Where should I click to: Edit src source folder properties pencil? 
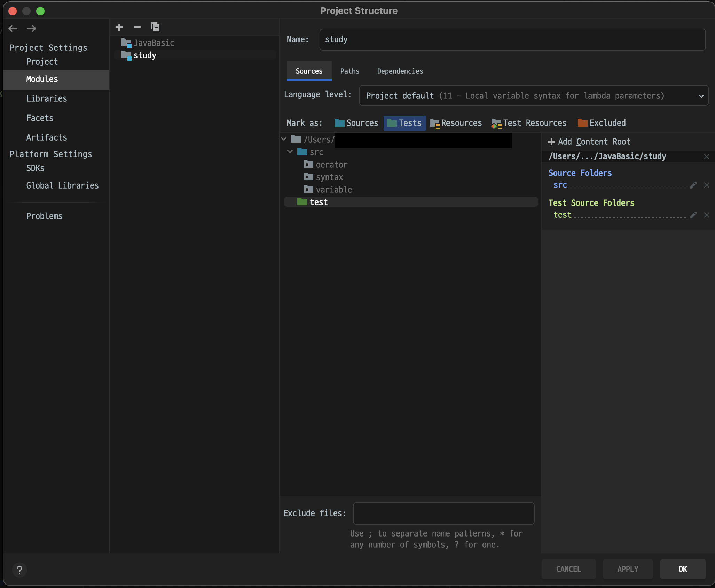[x=693, y=185]
